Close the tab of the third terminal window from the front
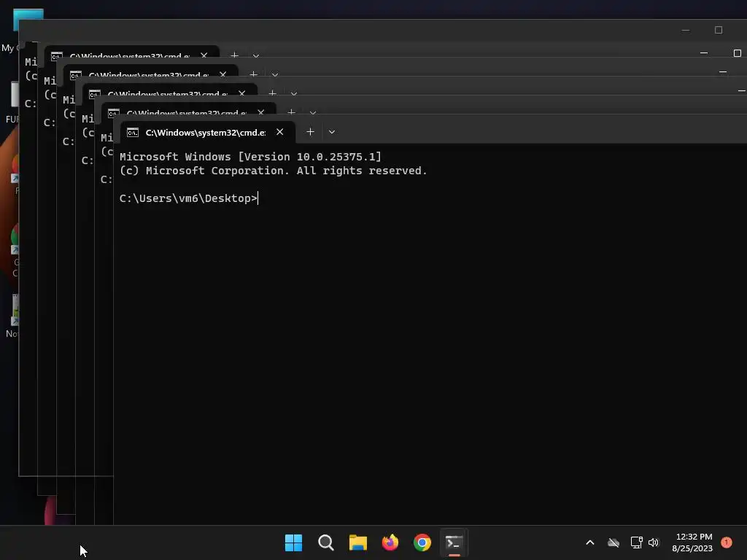 (x=241, y=93)
